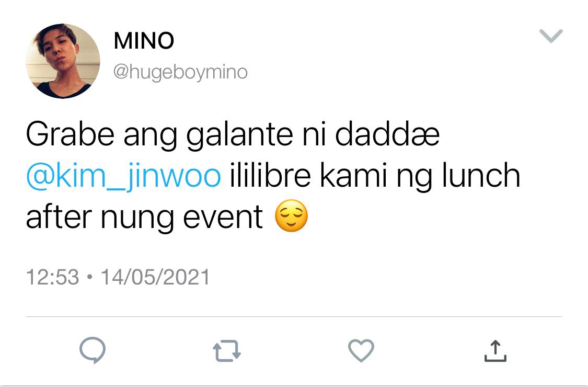Click the reply speech bubble icon

click(x=93, y=350)
